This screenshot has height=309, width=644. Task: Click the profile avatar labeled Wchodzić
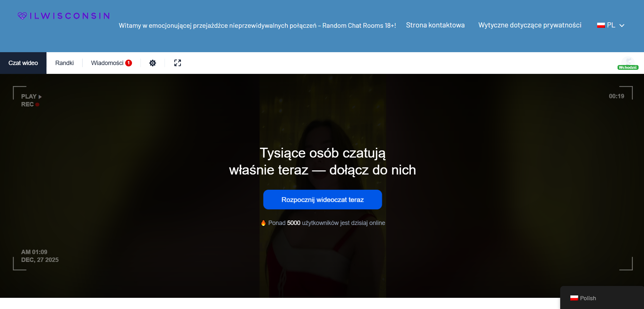point(628,63)
